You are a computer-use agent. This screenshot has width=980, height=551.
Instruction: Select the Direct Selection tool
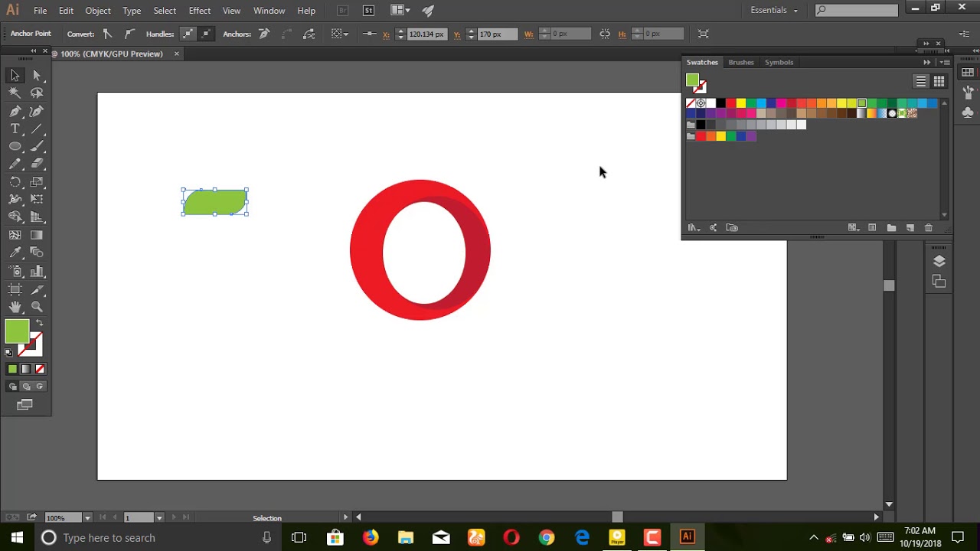click(x=37, y=75)
